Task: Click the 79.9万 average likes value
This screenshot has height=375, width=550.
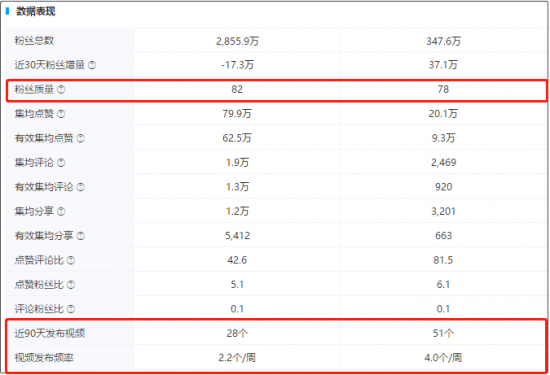Action: click(x=237, y=114)
